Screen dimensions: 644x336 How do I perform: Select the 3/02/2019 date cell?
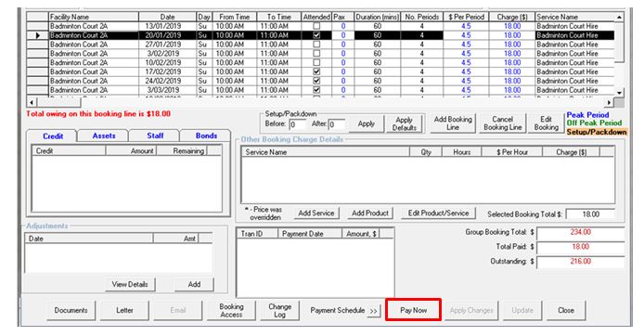pos(168,54)
